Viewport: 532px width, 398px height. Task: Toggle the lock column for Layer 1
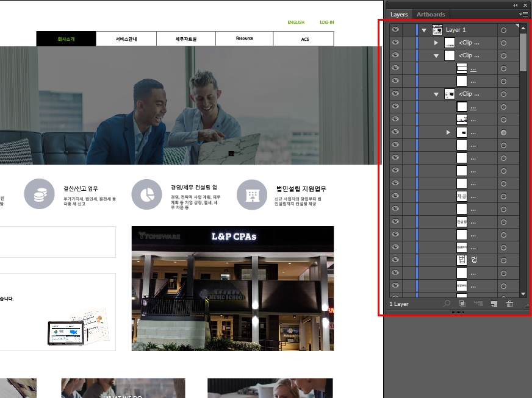point(409,30)
